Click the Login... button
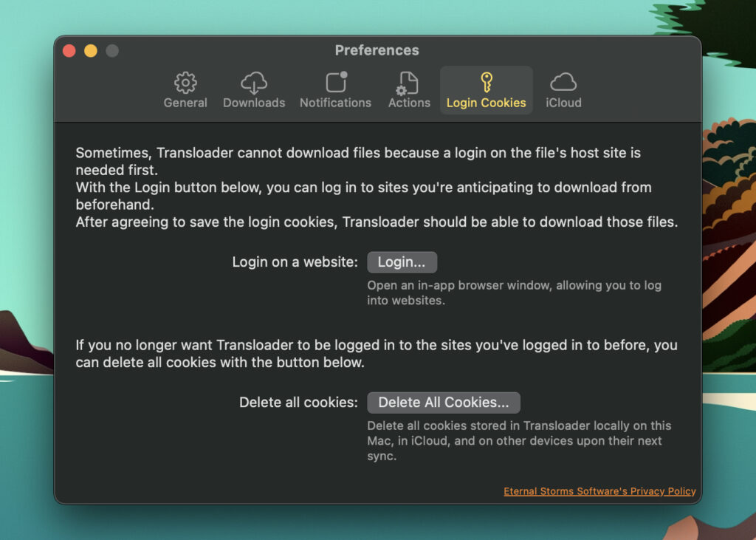Image resolution: width=756 pixels, height=540 pixels. (x=402, y=262)
